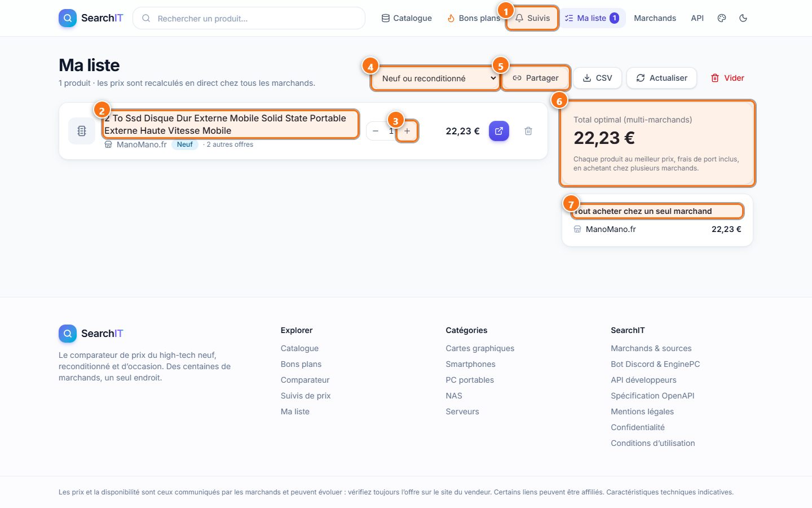Open NAS category link
Image resolution: width=812 pixels, height=508 pixels.
point(454,396)
